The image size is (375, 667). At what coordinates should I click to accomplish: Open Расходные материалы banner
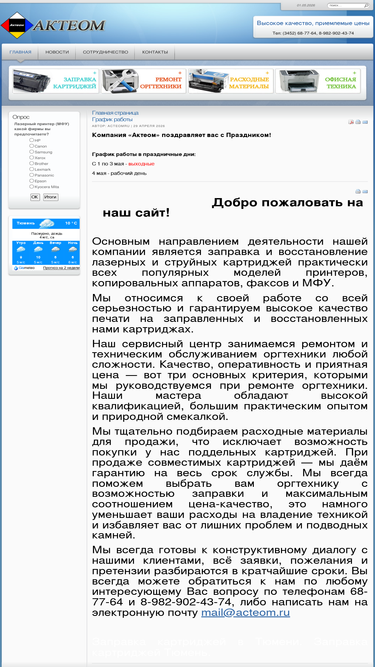click(231, 81)
